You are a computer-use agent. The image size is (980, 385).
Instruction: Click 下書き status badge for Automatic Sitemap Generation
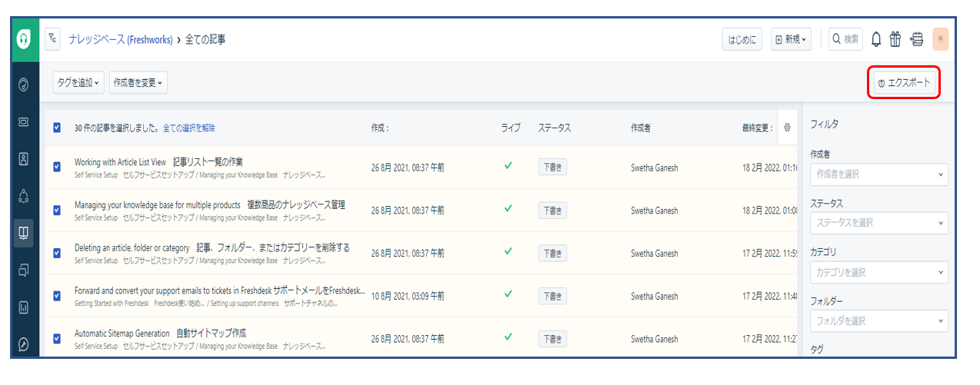(552, 337)
